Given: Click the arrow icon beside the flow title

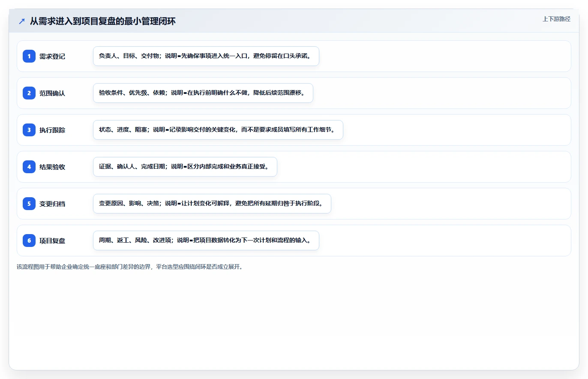Looking at the screenshot, I should (22, 21).
